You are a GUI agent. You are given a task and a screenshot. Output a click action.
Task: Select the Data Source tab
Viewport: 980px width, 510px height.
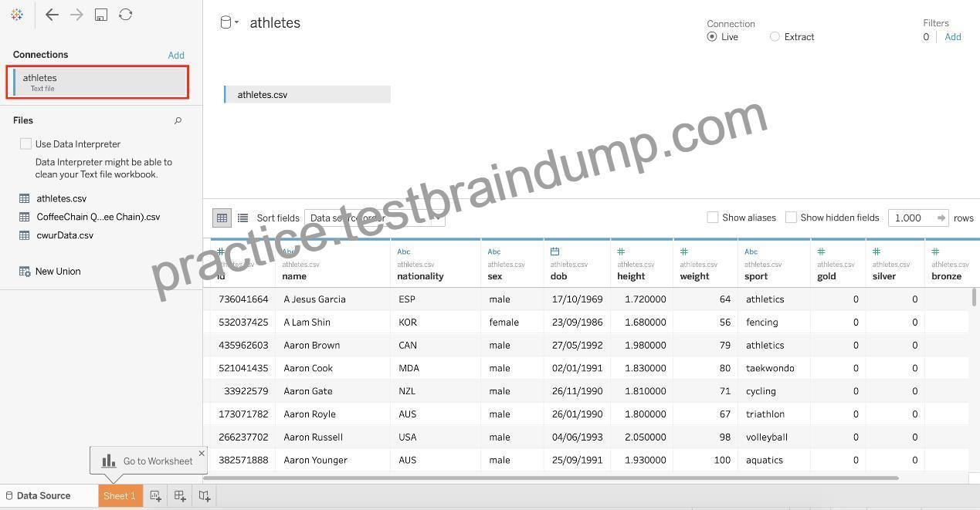(x=39, y=495)
